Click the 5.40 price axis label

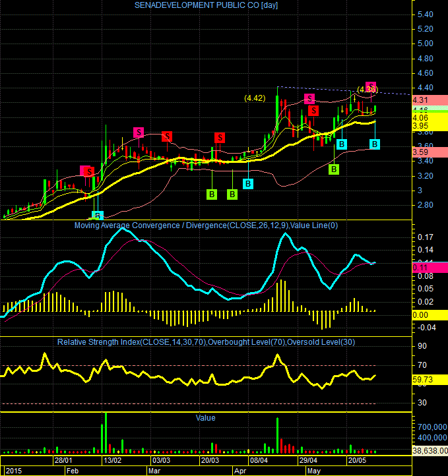click(425, 15)
